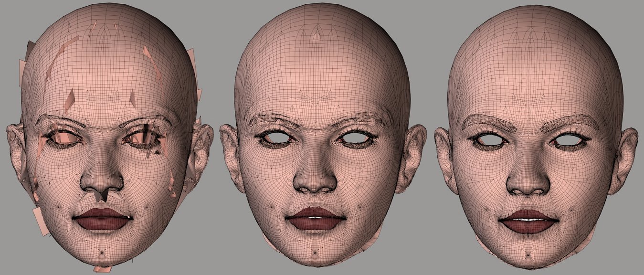644x275 pixels.
Task: Select the middle head mesh
Action: [323, 135]
